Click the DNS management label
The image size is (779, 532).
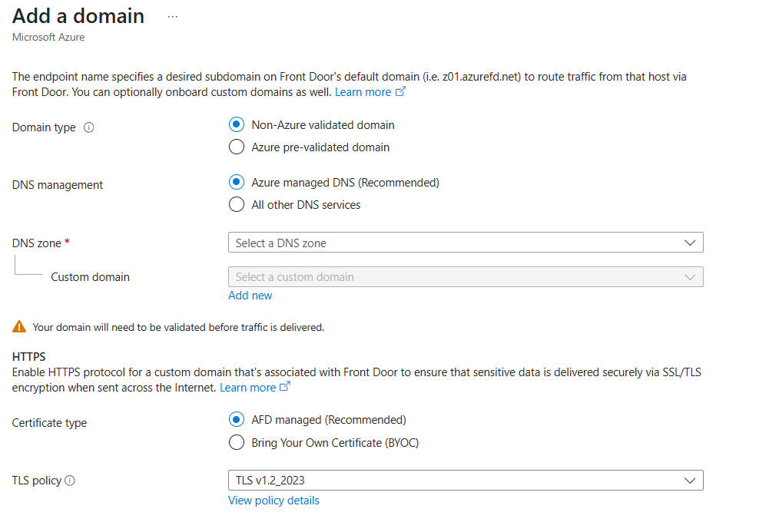[x=57, y=185]
